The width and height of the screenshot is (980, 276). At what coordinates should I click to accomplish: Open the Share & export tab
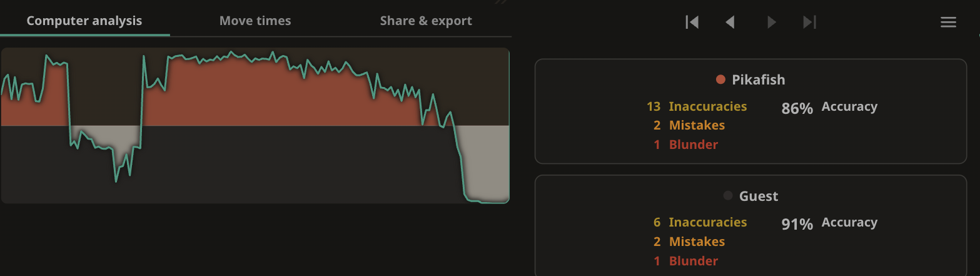tap(426, 21)
